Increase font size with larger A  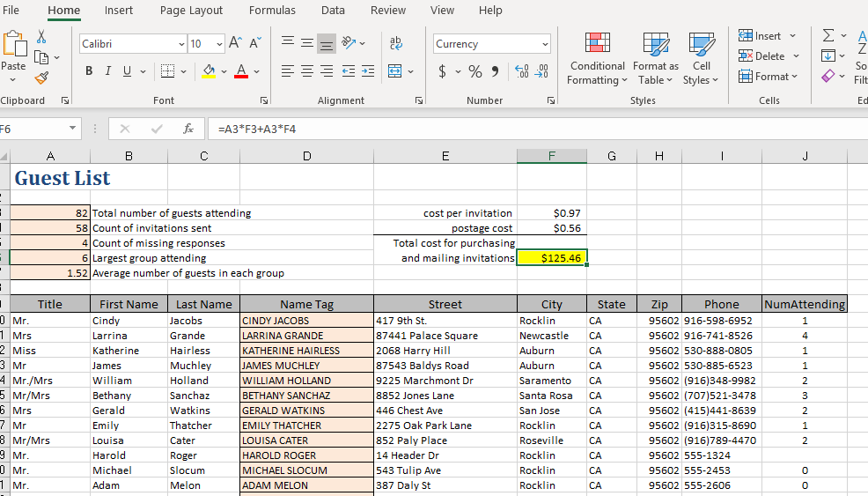(235, 43)
